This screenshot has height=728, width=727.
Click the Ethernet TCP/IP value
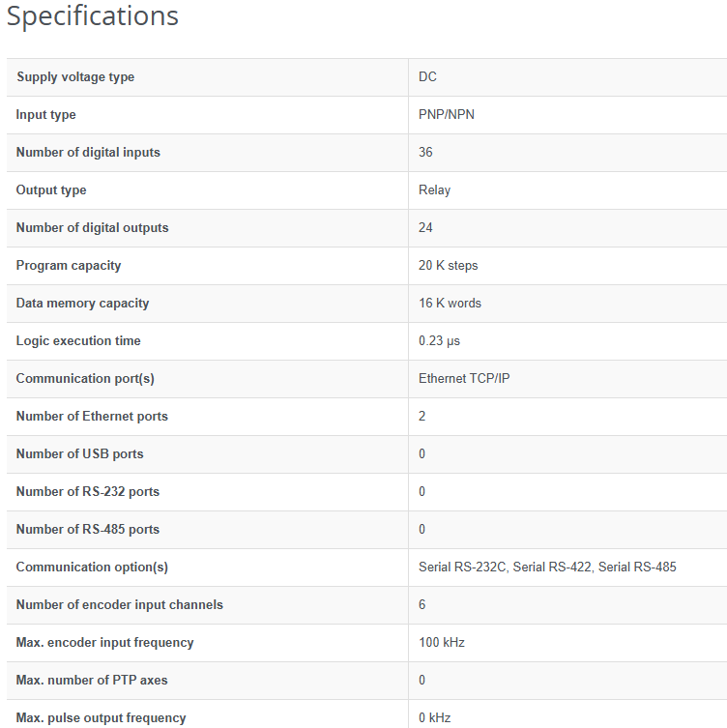(x=464, y=379)
